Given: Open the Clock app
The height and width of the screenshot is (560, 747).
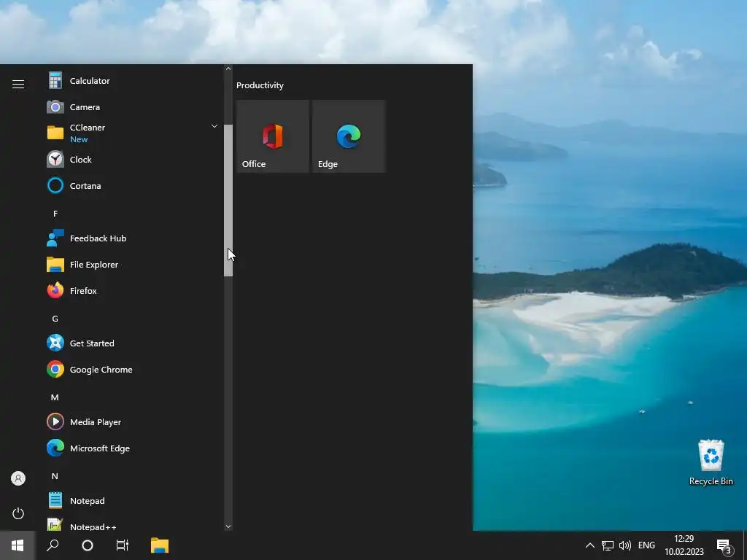Looking at the screenshot, I should [x=132, y=160].
